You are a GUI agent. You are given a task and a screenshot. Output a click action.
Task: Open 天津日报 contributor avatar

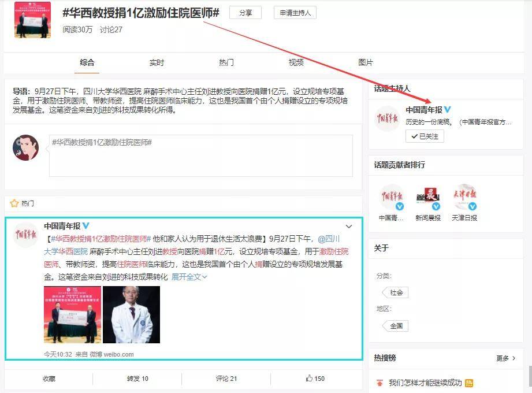click(464, 198)
